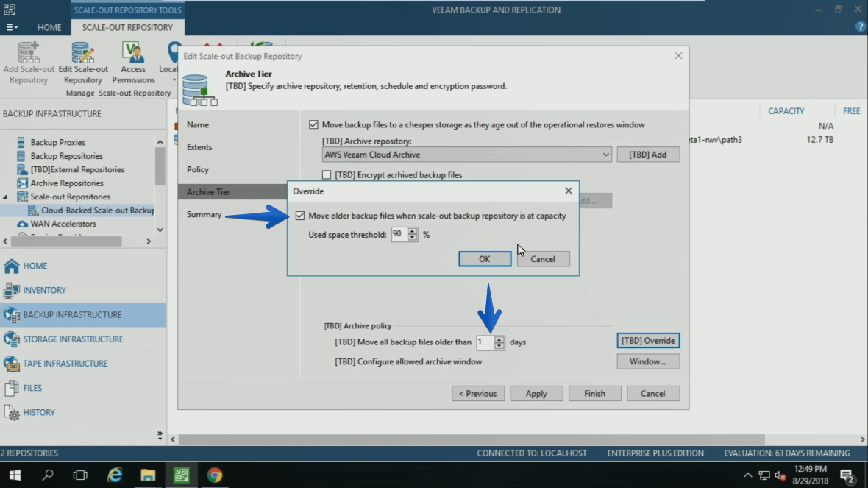Click the volume tray icon
868x488 pixels.
[x=780, y=475]
